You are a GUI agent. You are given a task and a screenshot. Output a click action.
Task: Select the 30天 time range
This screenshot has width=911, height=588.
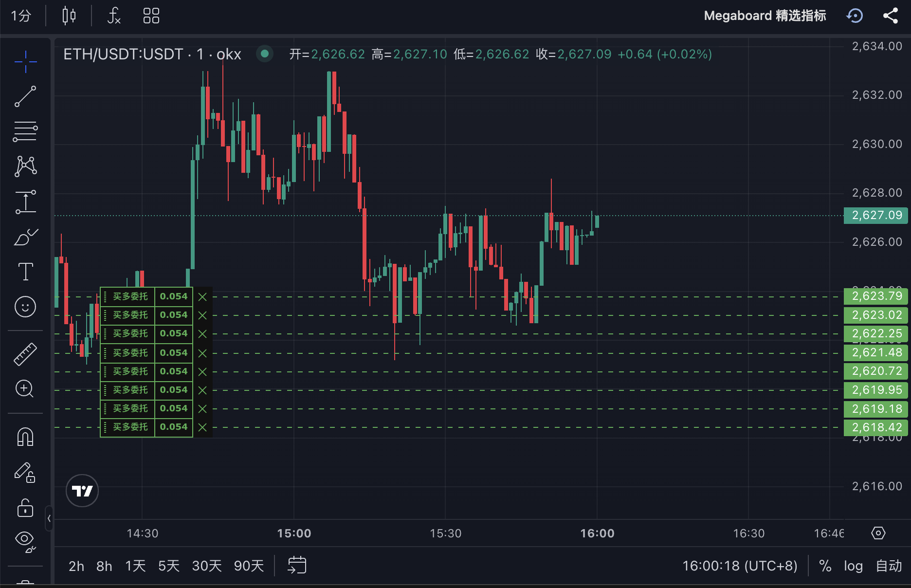tap(207, 566)
